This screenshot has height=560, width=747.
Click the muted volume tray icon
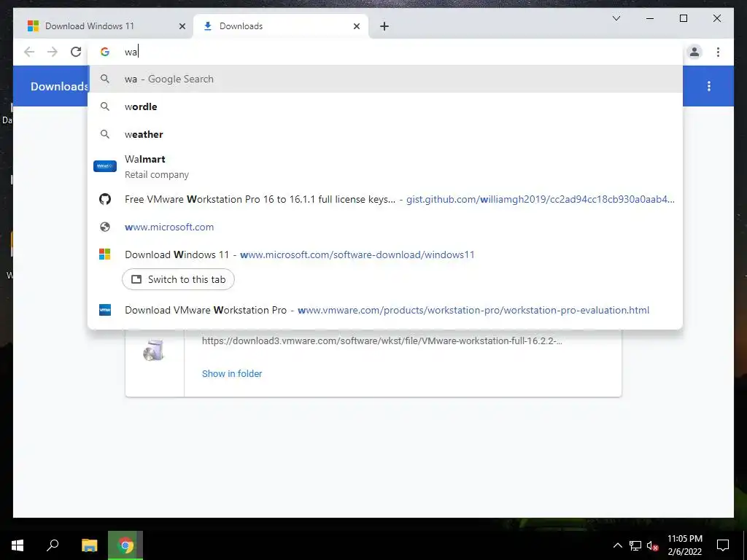653,545
